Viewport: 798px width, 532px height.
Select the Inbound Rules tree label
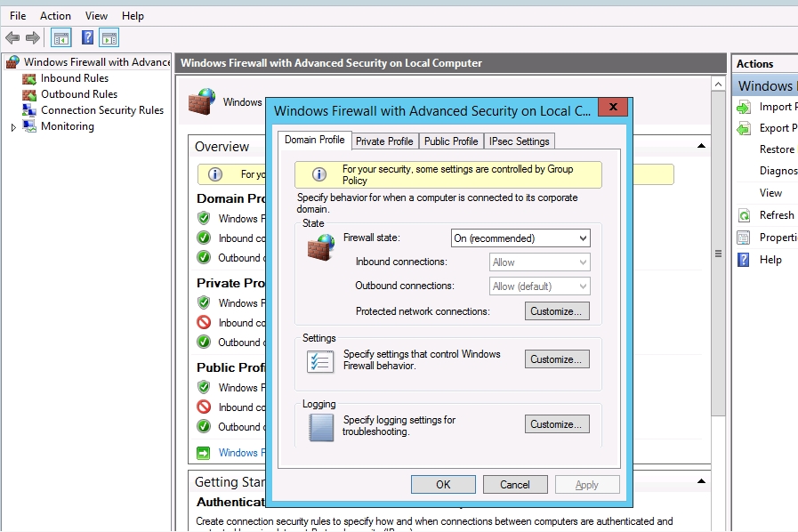pyautogui.click(x=75, y=78)
